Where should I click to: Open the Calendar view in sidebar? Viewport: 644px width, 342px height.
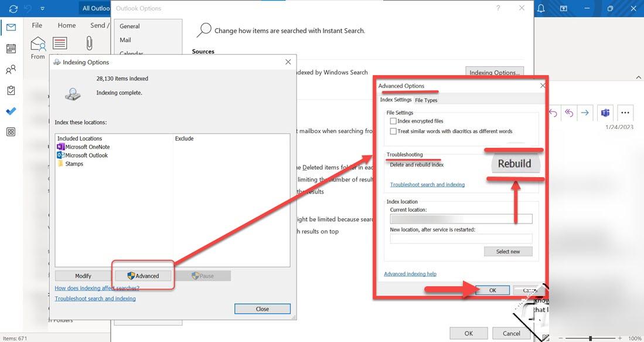click(11, 48)
